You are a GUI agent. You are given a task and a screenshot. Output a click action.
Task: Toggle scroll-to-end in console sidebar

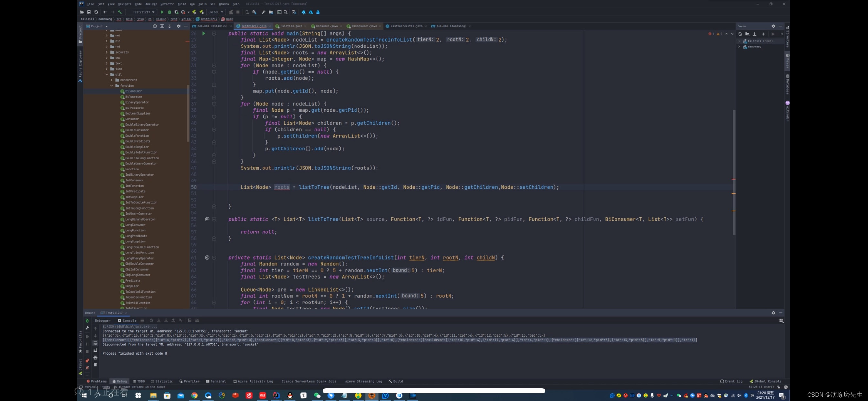[95, 350]
